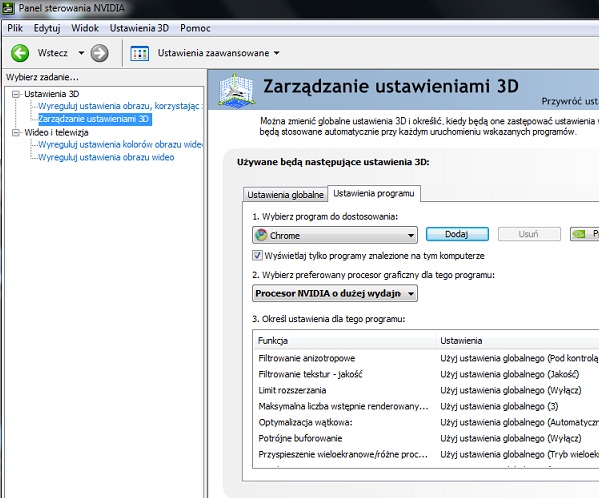Select Wyreguluj ustawienia obrazu, korzystając tree item

[x=121, y=106]
